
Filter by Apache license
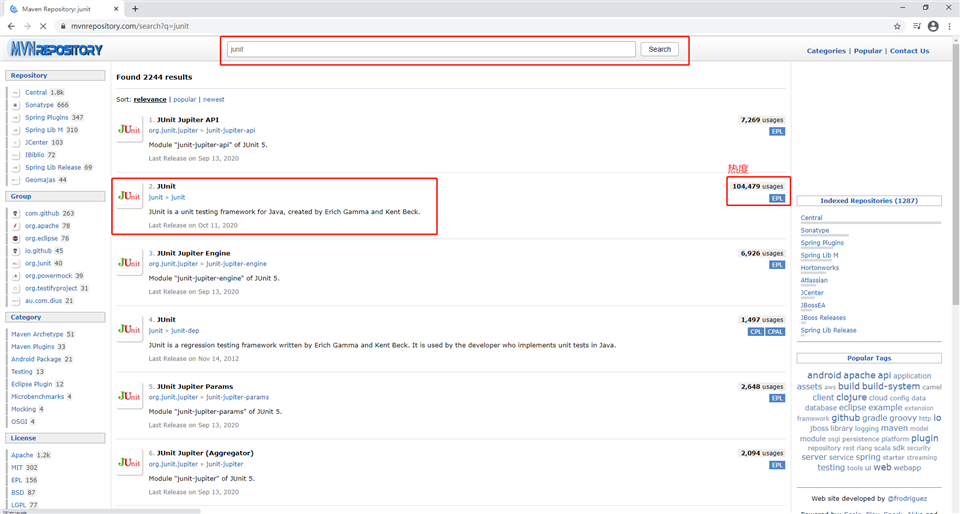click(22, 455)
